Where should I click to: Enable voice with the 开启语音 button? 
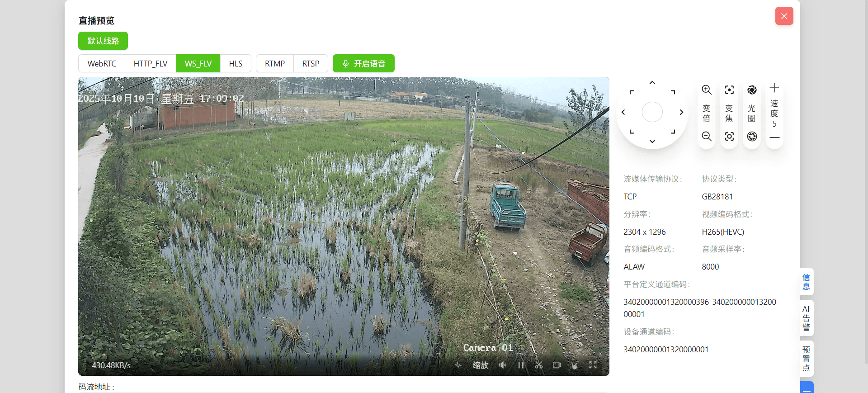coord(363,63)
